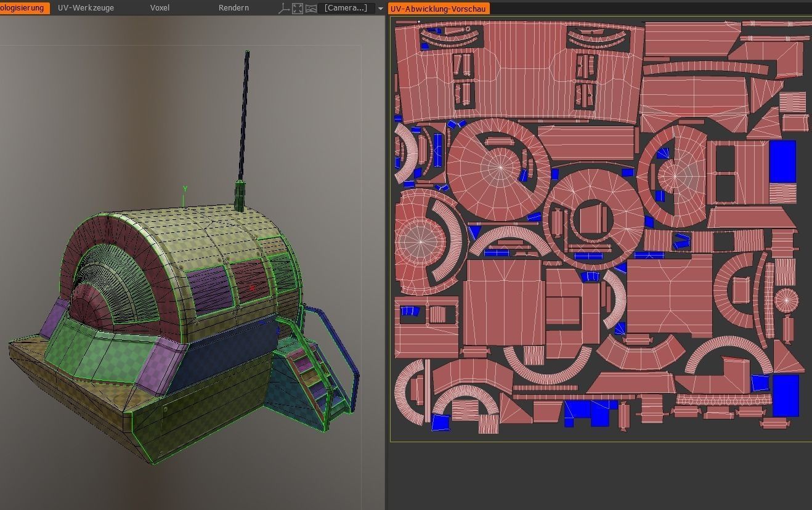Toggle the axis gizmo icon
This screenshot has height=510, width=812.
point(284,8)
